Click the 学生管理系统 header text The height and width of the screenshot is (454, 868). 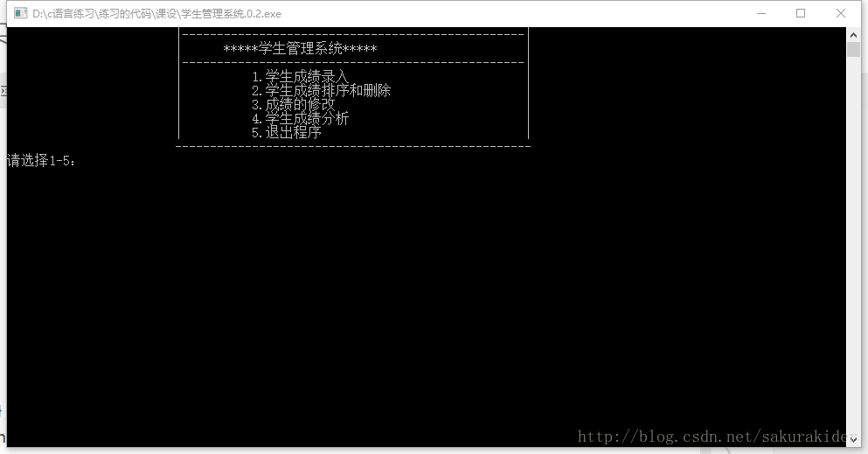pos(300,49)
